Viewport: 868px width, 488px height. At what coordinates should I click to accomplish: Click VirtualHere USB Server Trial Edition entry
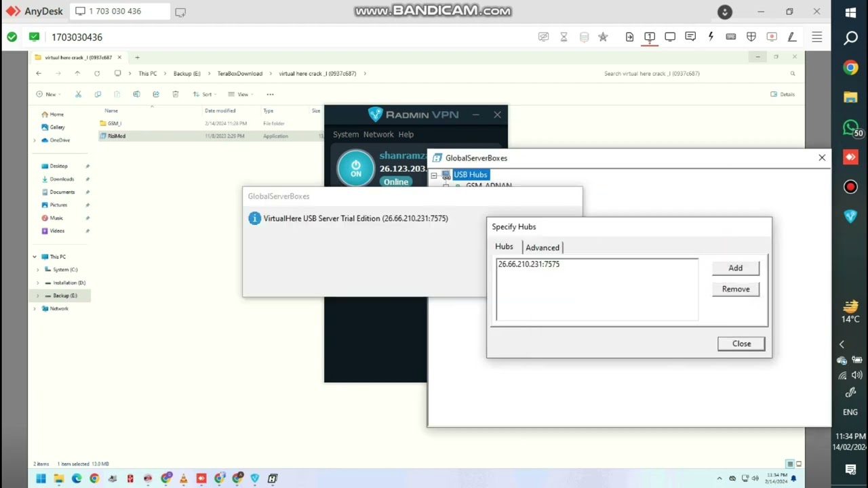point(356,218)
